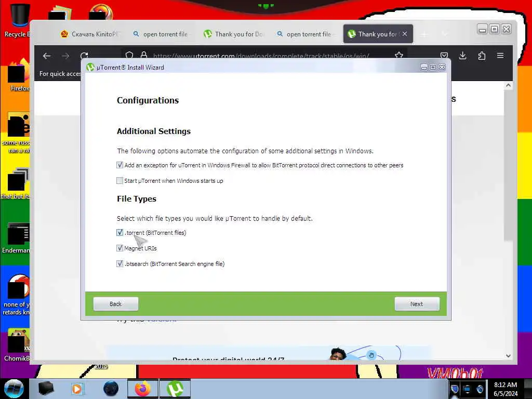
Task: Click the Firefox icon in the taskbar
Action: pyautogui.click(x=142, y=389)
